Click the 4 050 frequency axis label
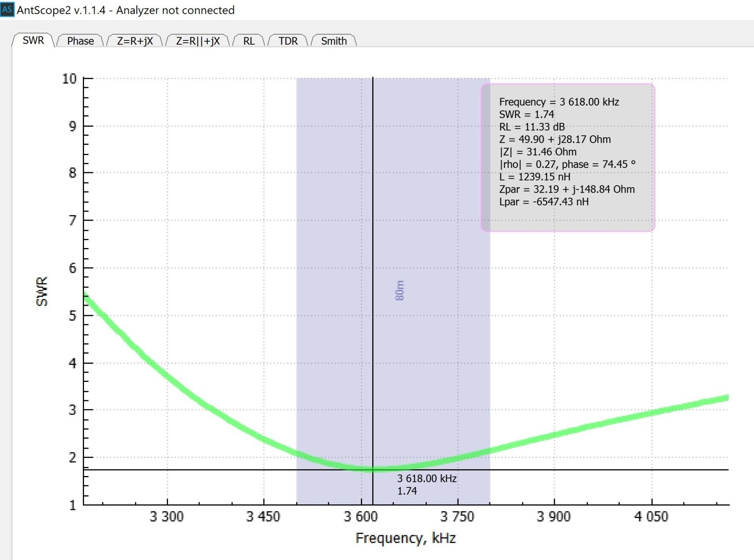 pyautogui.click(x=651, y=516)
